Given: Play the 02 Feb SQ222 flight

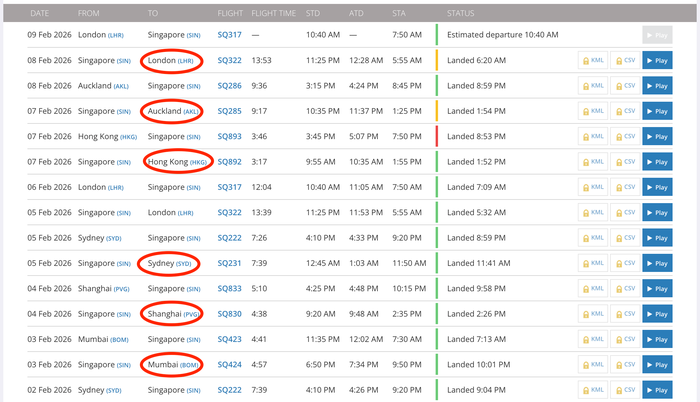Looking at the screenshot, I should click(x=657, y=390).
